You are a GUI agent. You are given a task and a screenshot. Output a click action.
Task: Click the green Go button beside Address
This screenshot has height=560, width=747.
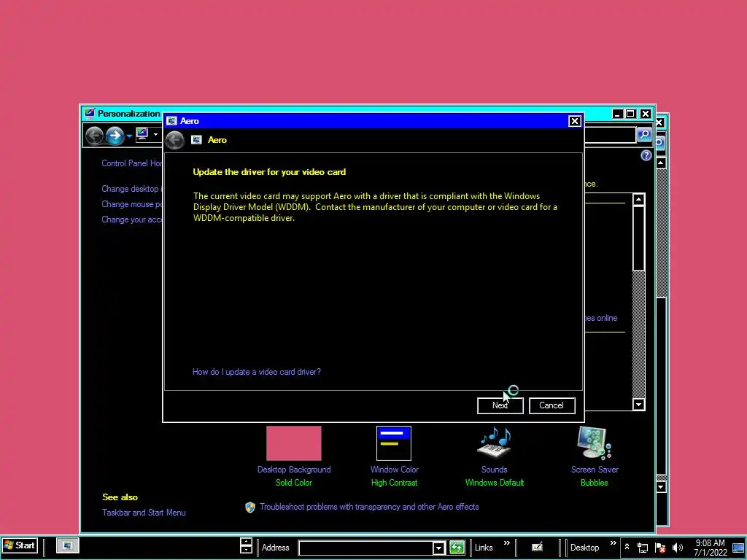(x=457, y=548)
